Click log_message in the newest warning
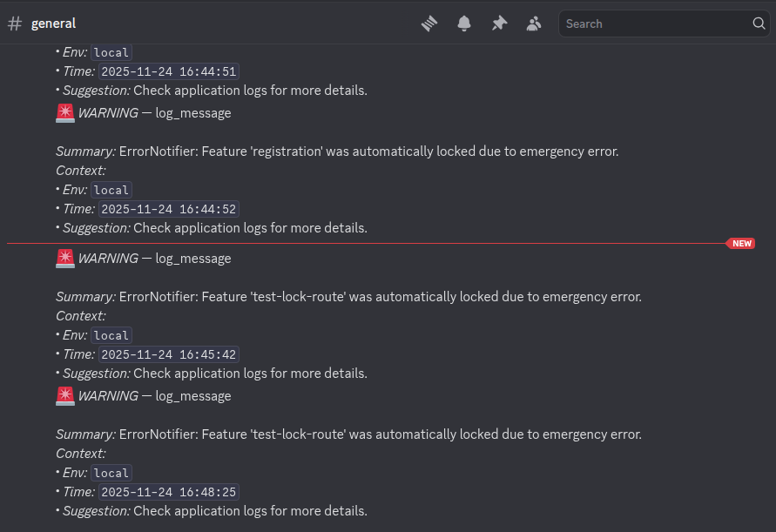Viewport: 776px width, 532px height. 192,258
